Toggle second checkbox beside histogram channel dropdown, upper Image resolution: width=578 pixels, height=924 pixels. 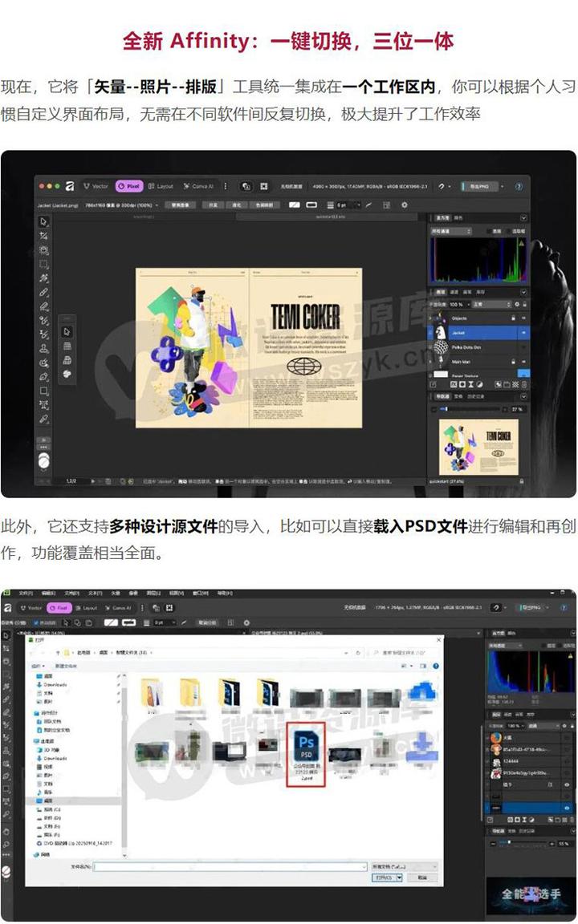508,232
